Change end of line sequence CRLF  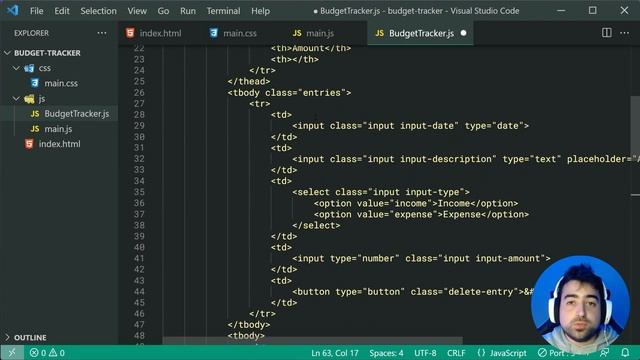click(456, 353)
